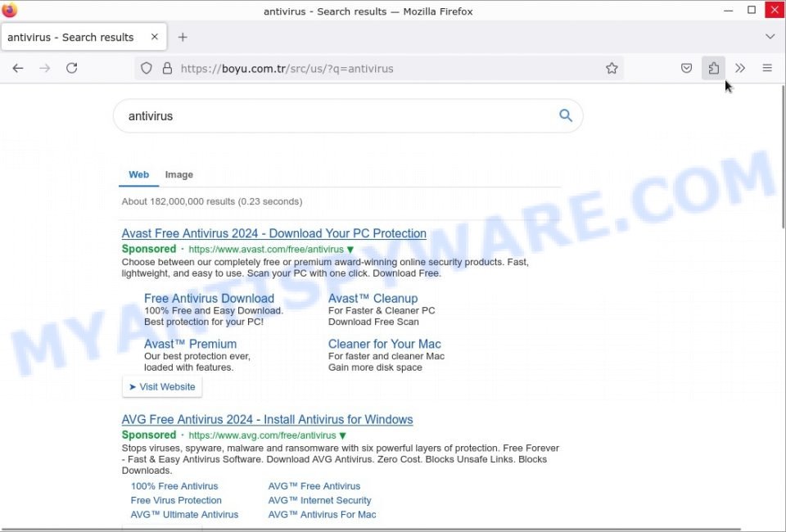Expand the avg.com ad URL arrow
The image size is (786, 532).
point(342,435)
